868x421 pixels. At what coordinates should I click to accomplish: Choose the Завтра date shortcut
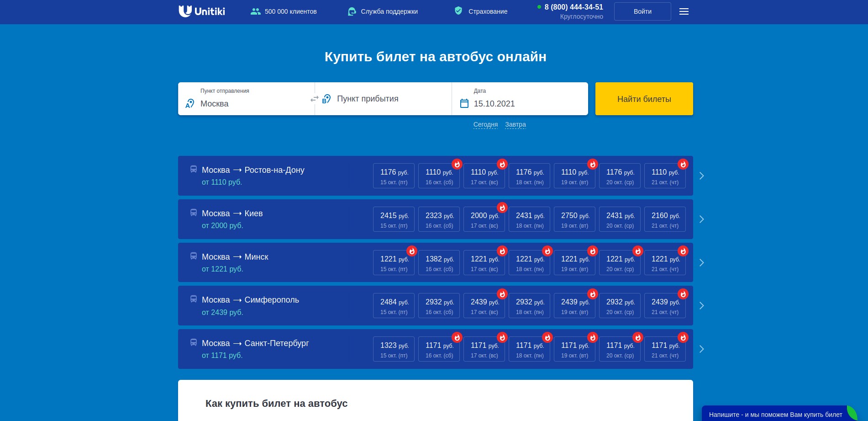click(x=515, y=124)
